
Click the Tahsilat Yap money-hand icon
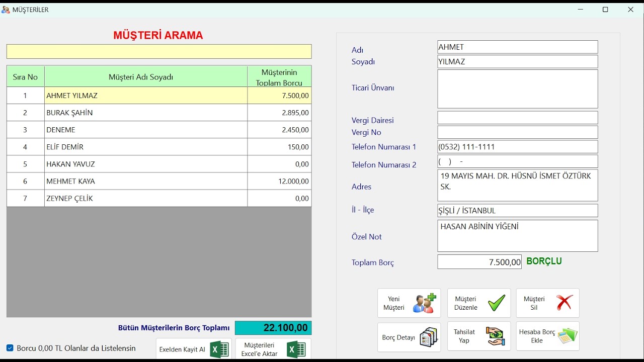(496, 336)
